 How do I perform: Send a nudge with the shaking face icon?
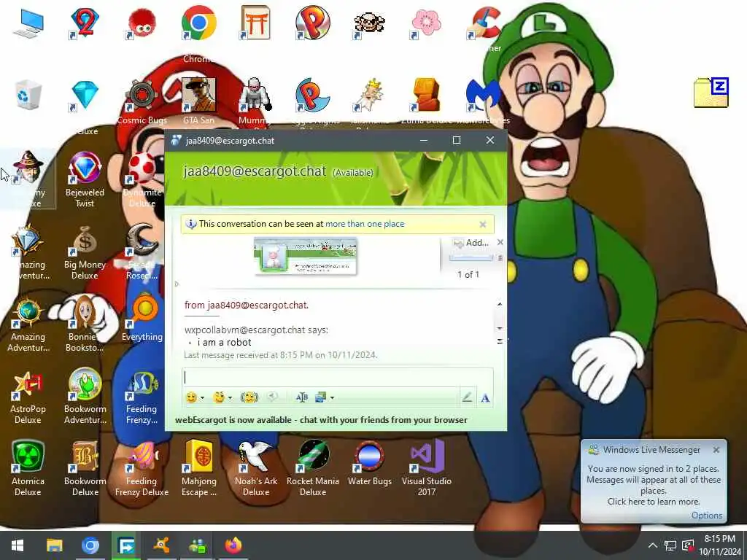249,397
